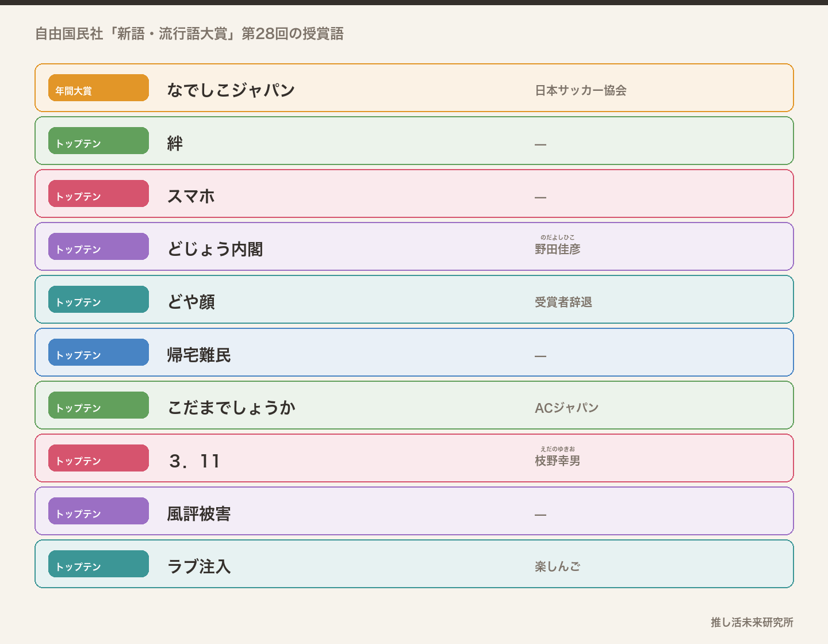Click the furigana のだよしひこ
Image resolution: width=828 pixels, height=644 pixels.
[558, 237]
